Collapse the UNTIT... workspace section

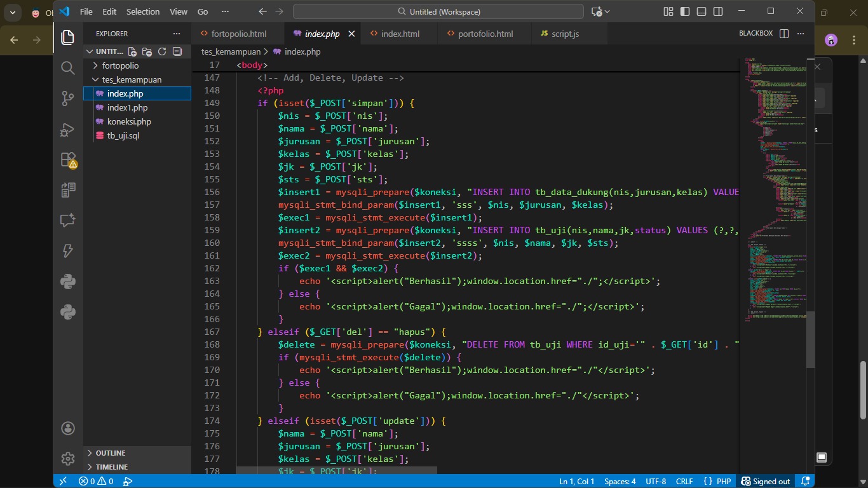[x=104, y=51]
